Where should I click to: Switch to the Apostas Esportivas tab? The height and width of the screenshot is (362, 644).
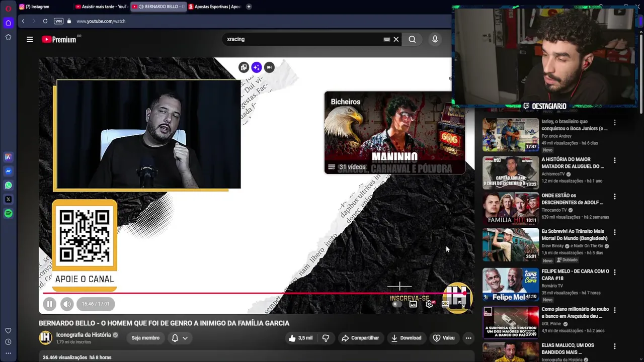pos(215,7)
